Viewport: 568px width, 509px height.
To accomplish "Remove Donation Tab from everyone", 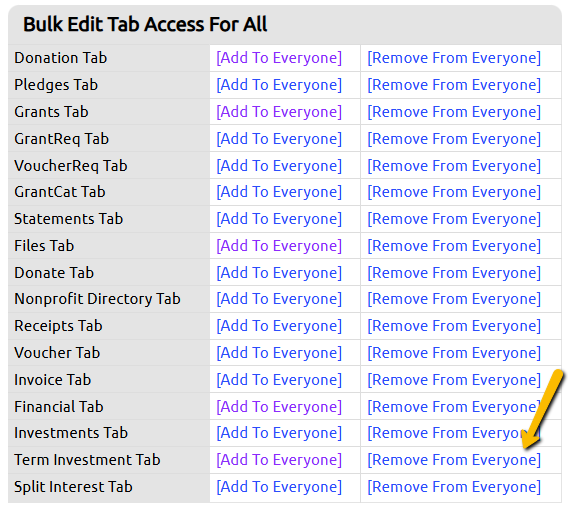I will point(454,58).
